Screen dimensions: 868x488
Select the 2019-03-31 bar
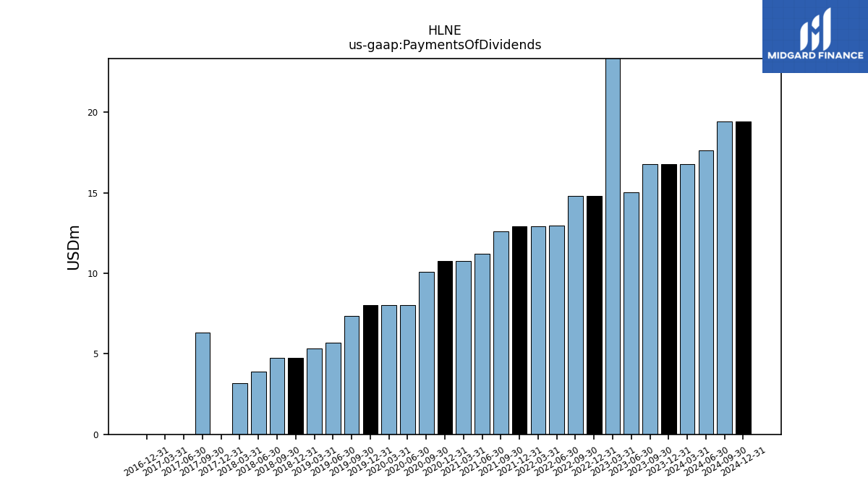point(315,391)
